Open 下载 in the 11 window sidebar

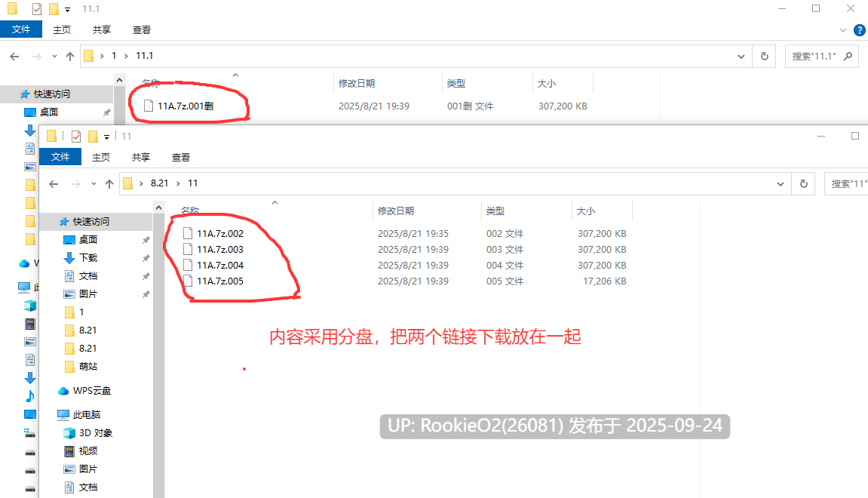(88, 257)
